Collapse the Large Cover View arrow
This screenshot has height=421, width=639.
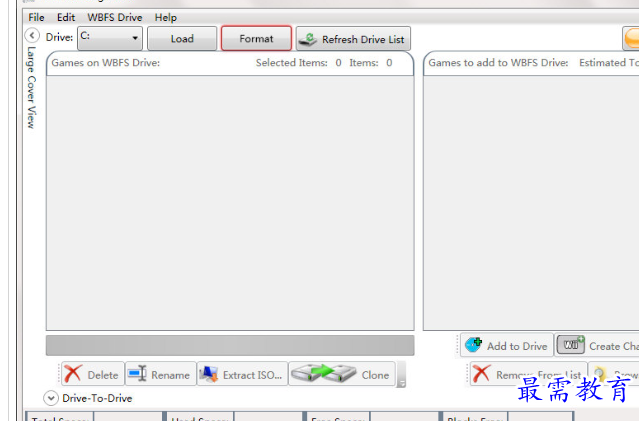[x=32, y=35]
